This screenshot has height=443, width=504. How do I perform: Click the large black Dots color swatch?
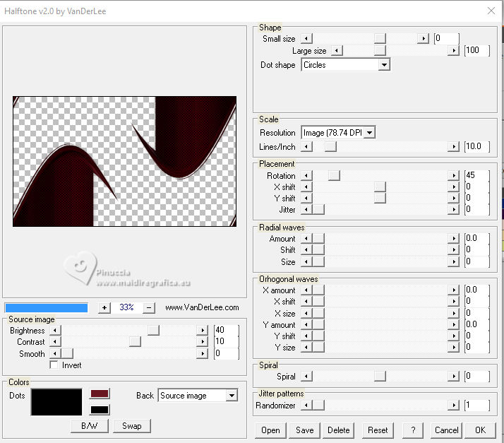click(56, 402)
